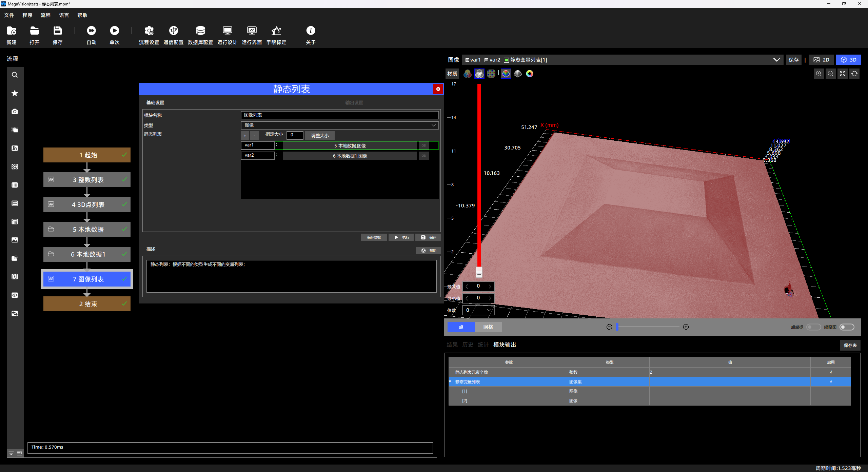Click the camera sidebar icon
The width and height of the screenshot is (868, 472).
pyautogui.click(x=15, y=112)
